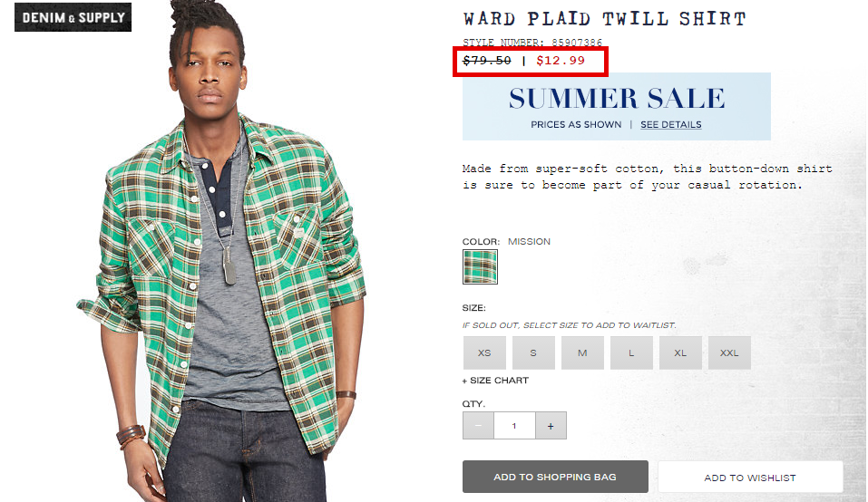
Task: Choose size M
Action: coord(582,352)
